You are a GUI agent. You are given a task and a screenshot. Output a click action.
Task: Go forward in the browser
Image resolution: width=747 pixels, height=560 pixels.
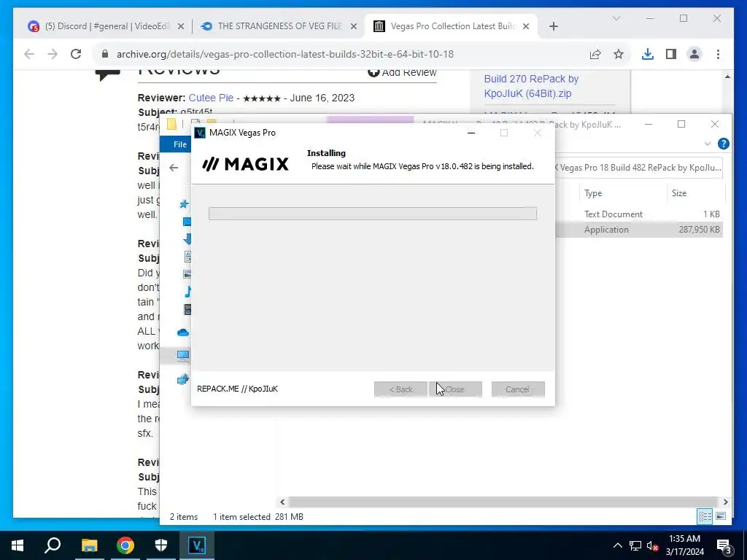click(x=53, y=54)
